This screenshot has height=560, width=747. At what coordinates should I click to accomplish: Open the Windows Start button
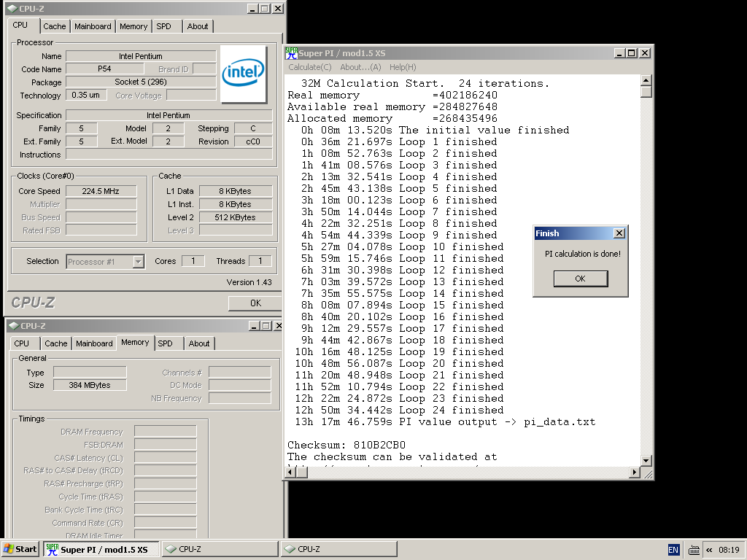point(20,549)
